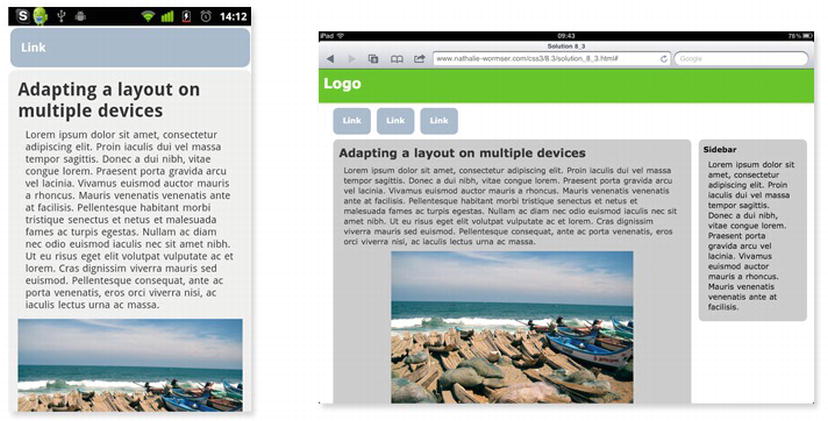Tap the S icon in the Android status bar
Image resolution: width=828 pixels, height=421 pixels.
23,16
